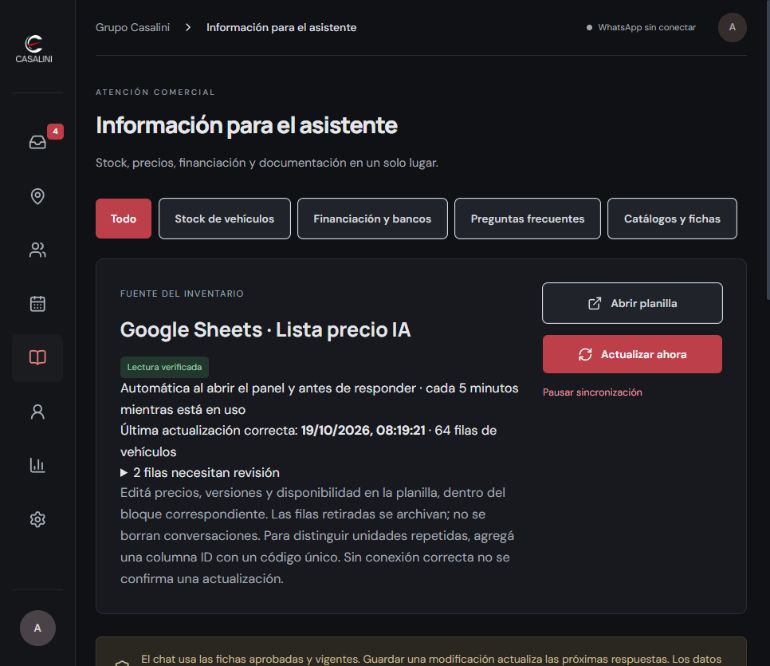Screen dimensions: 770x666
Task: Click the Lectura verificada badge
Action: pyautogui.click(x=165, y=367)
